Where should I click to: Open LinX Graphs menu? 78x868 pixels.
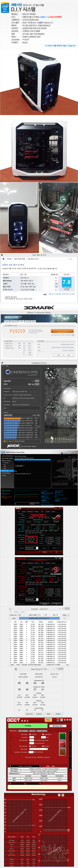point(23,612)
